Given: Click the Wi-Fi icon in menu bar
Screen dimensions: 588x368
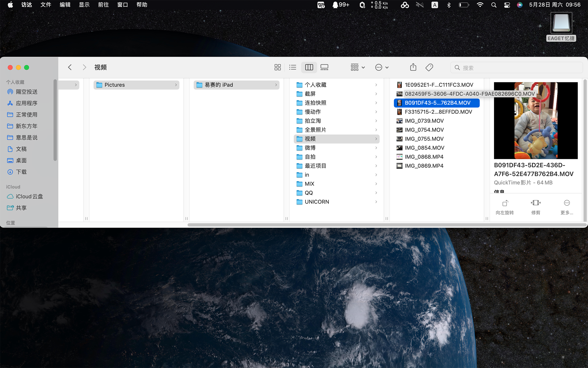Looking at the screenshot, I should 480,5.
